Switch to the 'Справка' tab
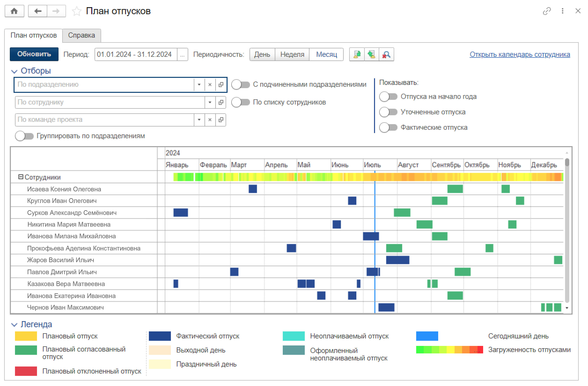The image size is (588, 386). (x=81, y=35)
